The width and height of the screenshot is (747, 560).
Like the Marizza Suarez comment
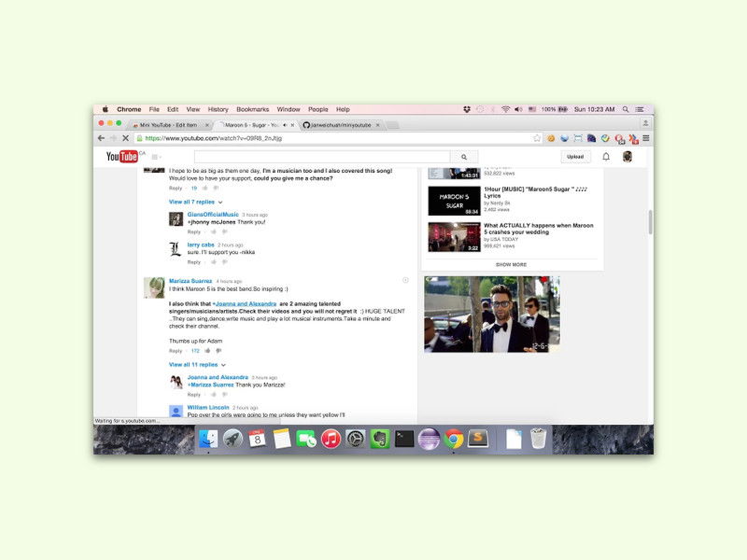(x=207, y=351)
